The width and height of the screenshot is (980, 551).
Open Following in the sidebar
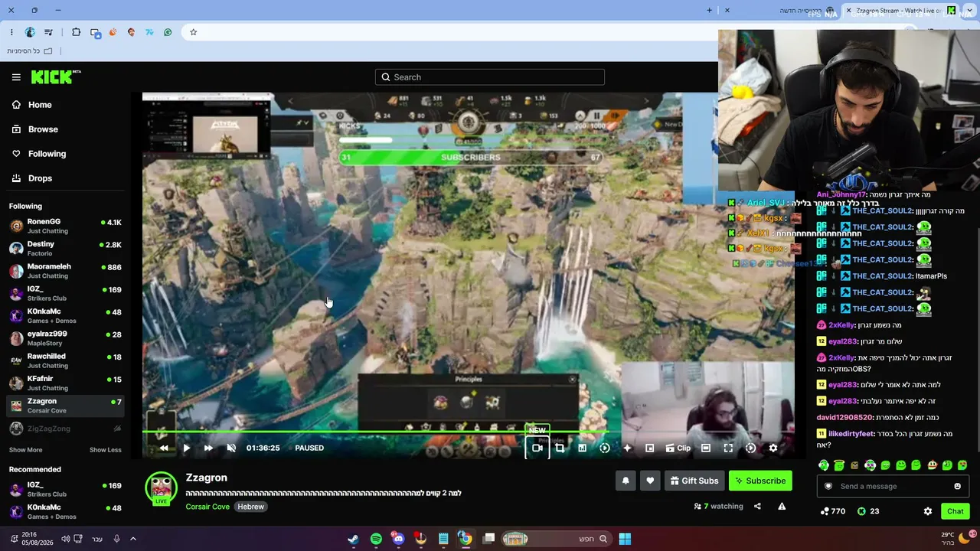(x=47, y=154)
